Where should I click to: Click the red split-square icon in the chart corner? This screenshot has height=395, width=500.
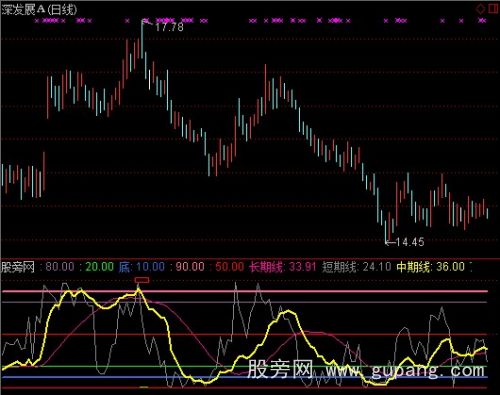(x=494, y=8)
